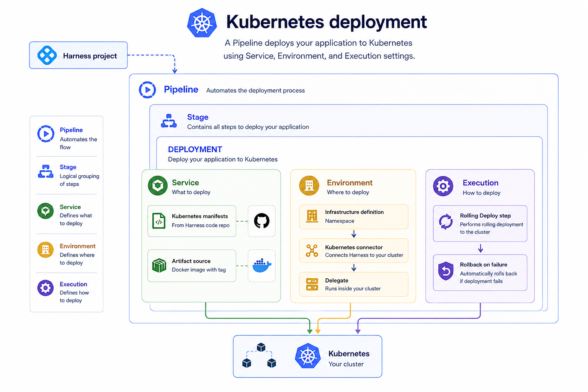Click 'Runs inside your cluster' text
Screen dimensions: 588x392
(353, 289)
